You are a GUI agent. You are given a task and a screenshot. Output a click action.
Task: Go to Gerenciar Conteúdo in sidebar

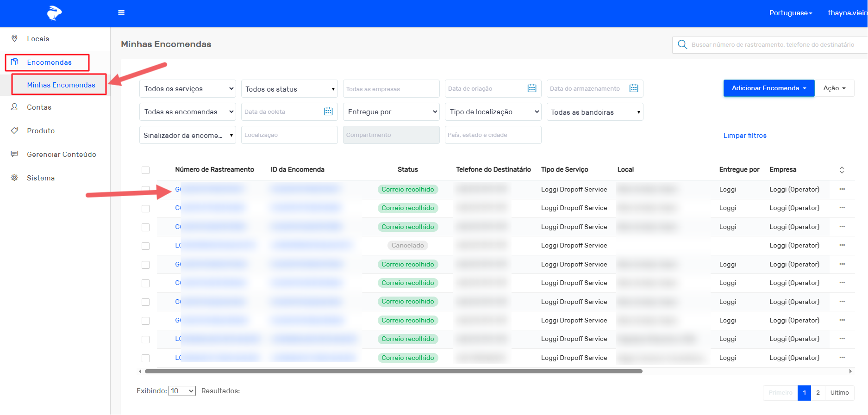pos(61,155)
